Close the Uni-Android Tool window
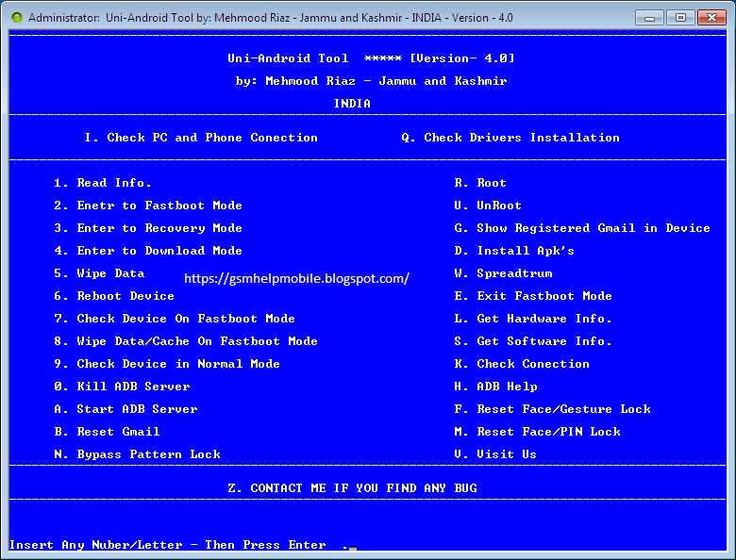This screenshot has height=560, width=736. click(x=712, y=18)
